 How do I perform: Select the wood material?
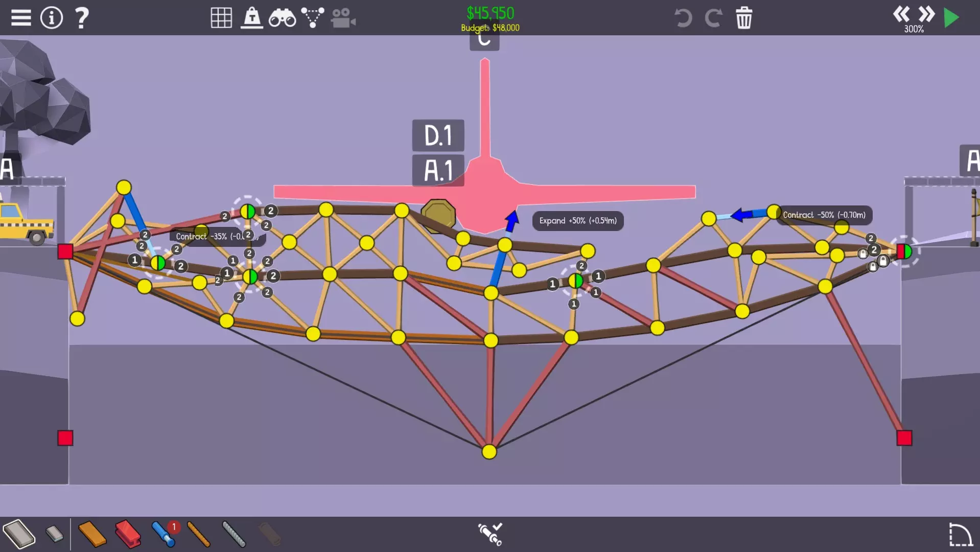click(92, 534)
